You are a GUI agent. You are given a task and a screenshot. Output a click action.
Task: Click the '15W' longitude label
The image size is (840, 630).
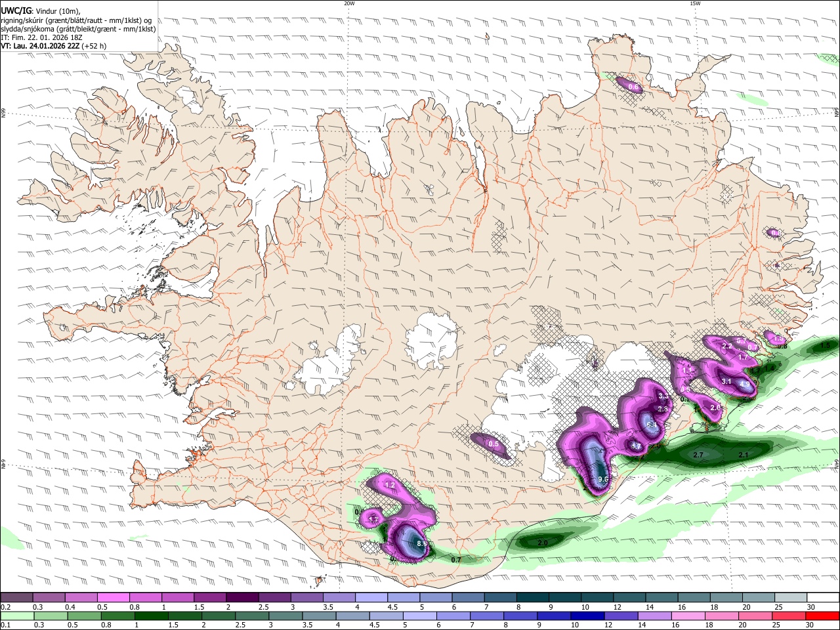[x=695, y=3]
